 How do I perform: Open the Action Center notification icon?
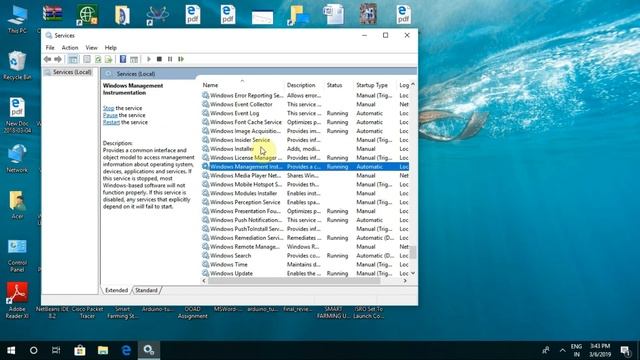tap(625, 350)
